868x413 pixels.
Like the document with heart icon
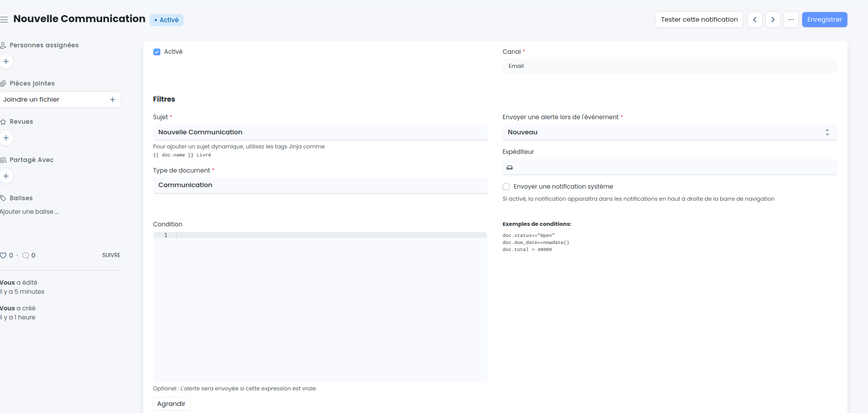(4, 256)
